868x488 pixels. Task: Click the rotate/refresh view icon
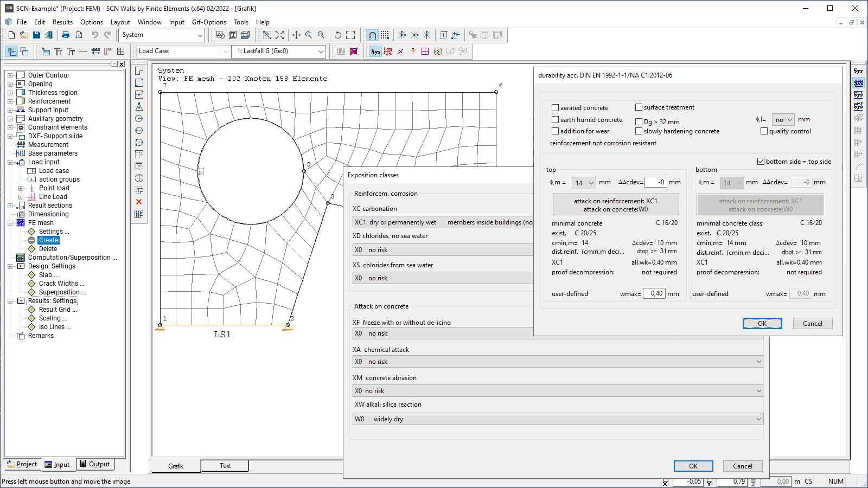(x=337, y=35)
